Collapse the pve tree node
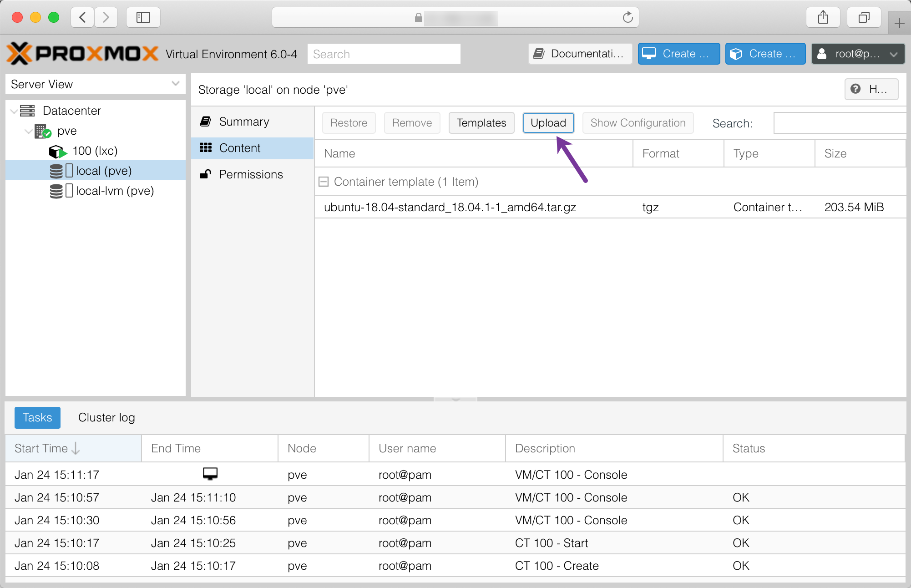The height and width of the screenshot is (588, 911). 28,131
